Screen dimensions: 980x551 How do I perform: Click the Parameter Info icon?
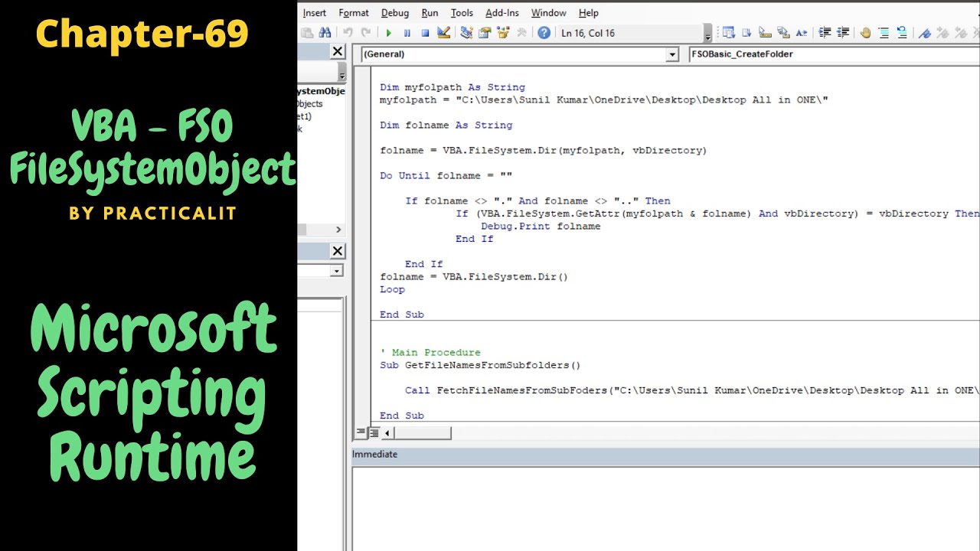point(783,33)
